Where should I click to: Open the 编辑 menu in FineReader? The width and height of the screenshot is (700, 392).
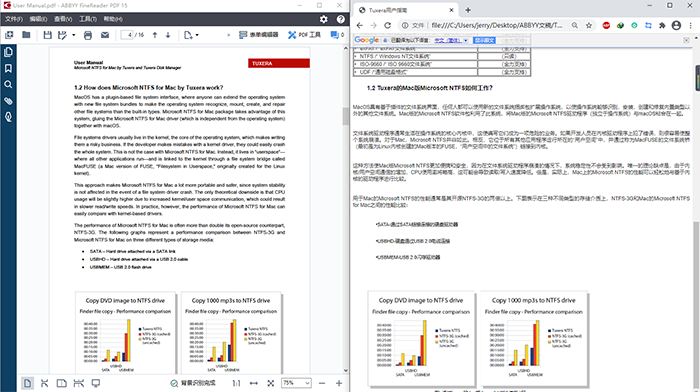[x=38, y=19]
